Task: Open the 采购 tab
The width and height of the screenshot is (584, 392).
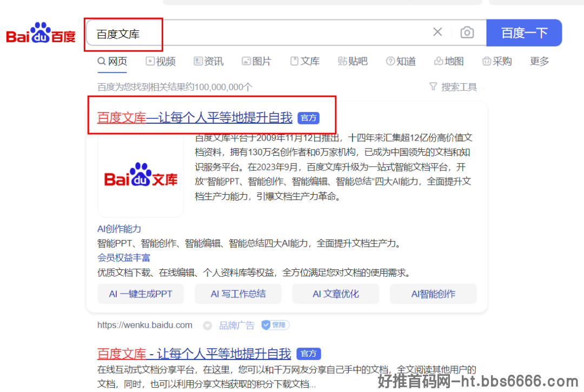Action: click(x=497, y=61)
